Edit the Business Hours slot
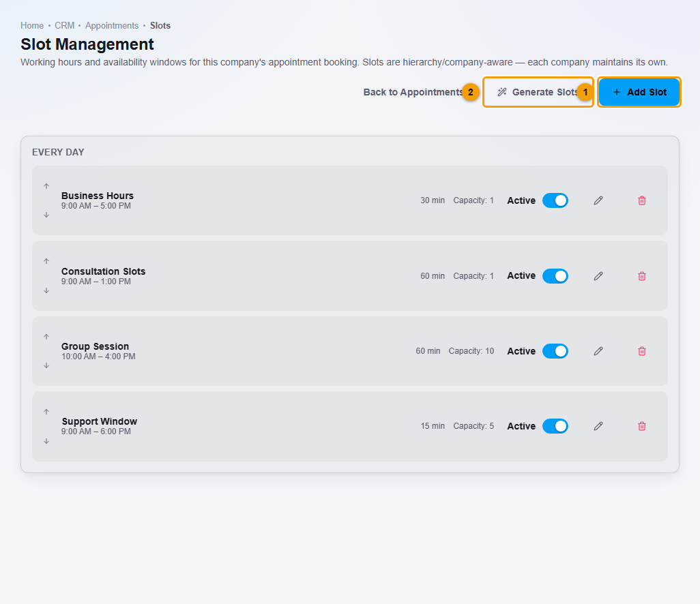Image resolution: width=700 pixels, height=604 pixels. [598, 200]
